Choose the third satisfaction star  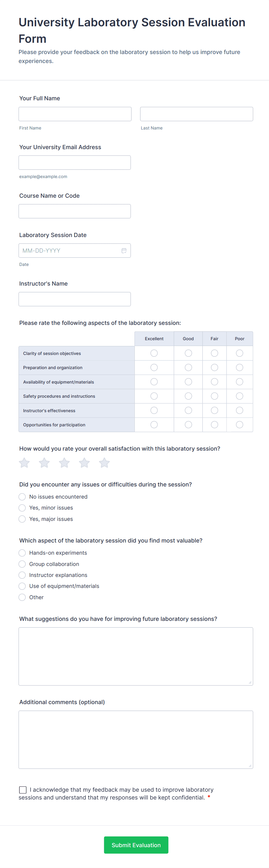coord(65,463)
